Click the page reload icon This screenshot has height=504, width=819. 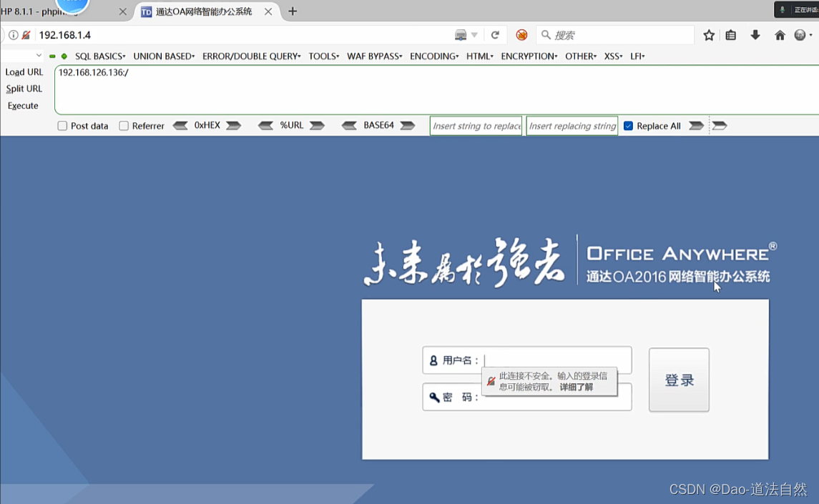click(x=496, y=34)
